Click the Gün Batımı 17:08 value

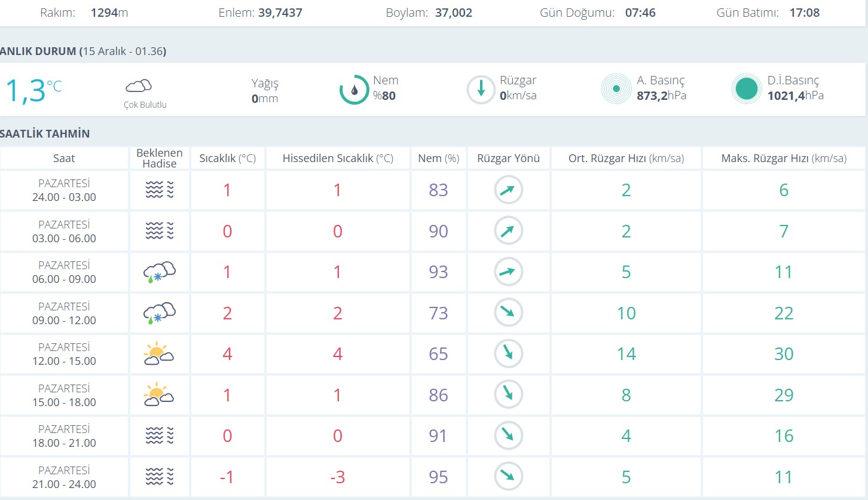click(804, 13)
